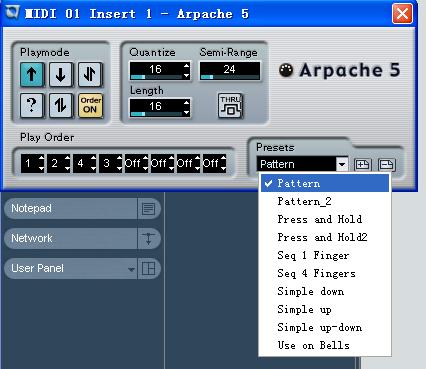
Task: Click the title bar plugin window icon
Action: [13, 12]
